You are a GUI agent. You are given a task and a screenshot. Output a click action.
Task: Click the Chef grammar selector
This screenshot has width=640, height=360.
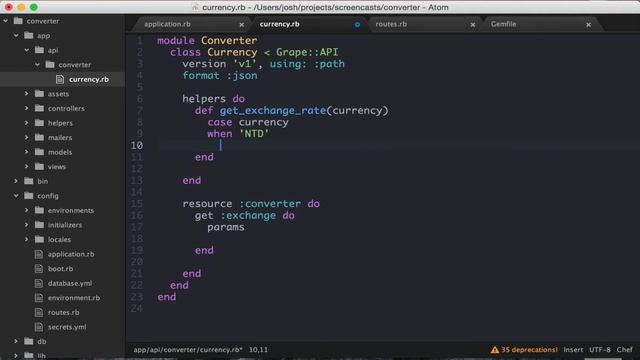(x=624, y=350)
